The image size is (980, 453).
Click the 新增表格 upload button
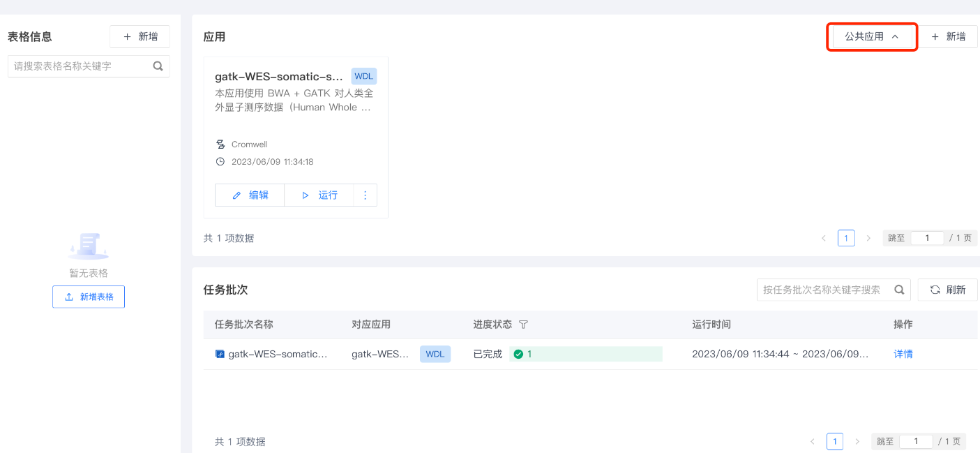pos(89,297)
